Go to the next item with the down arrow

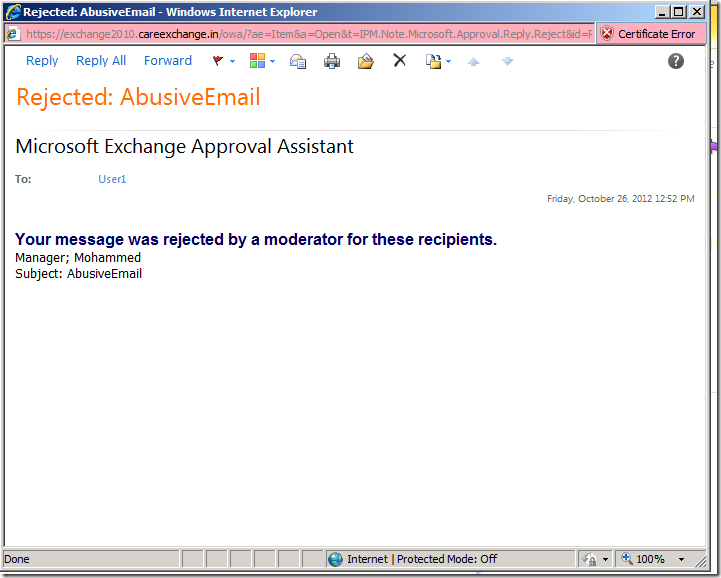pos(507,61)
